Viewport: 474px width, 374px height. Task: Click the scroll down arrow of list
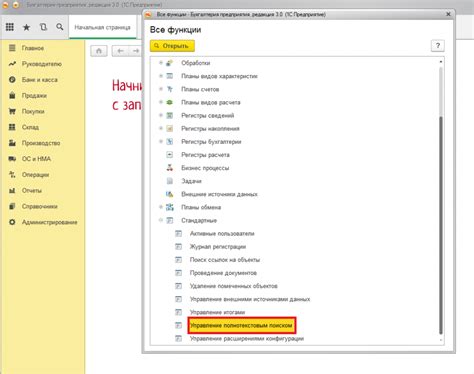441,340
